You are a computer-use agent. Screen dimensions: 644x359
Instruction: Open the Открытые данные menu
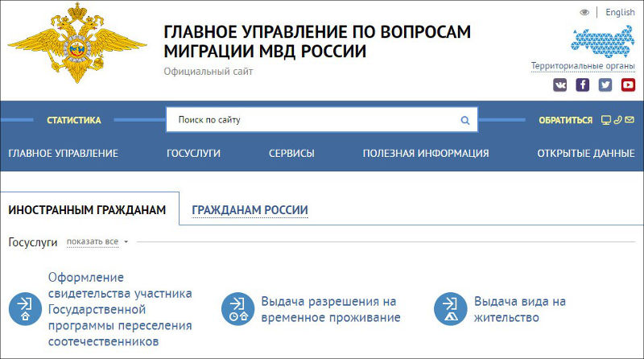tap(586, 153)
